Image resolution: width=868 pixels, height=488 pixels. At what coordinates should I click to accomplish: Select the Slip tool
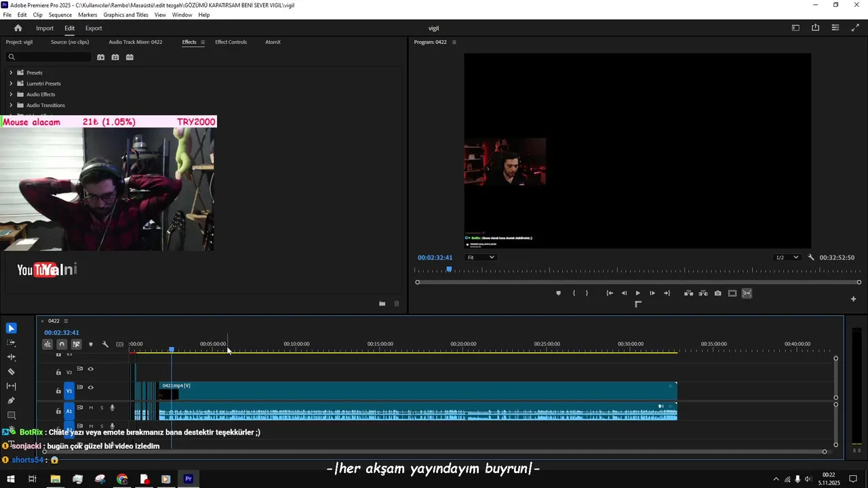12,386
